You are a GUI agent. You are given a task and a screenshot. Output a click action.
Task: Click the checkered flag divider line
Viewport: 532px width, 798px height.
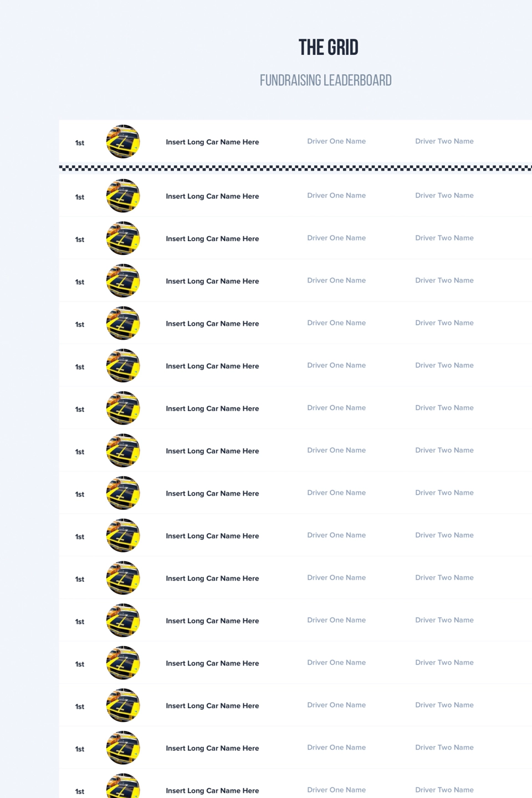(295, 168)
